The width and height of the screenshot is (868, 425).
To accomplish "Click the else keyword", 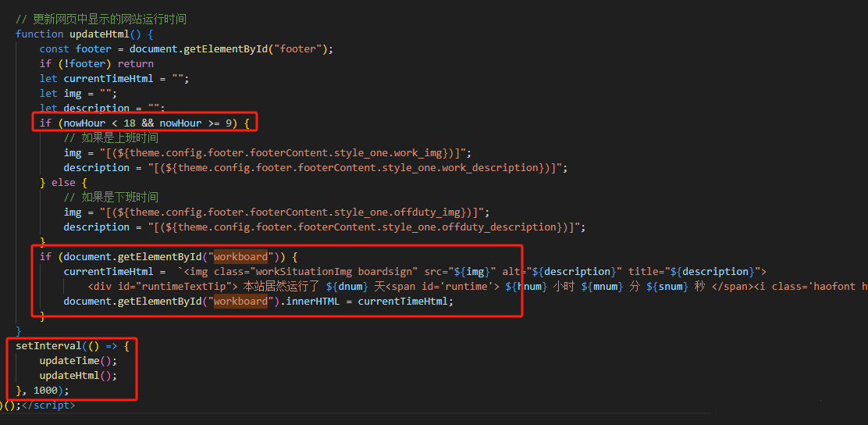I will 64,182.
